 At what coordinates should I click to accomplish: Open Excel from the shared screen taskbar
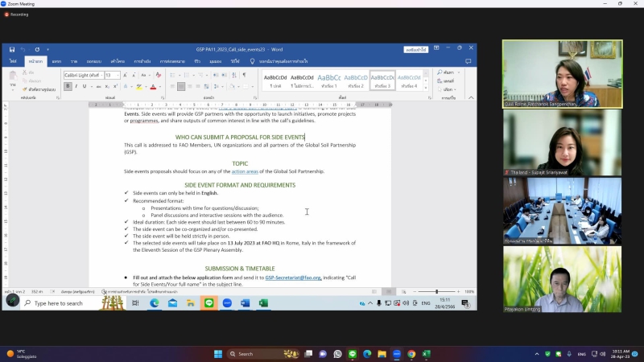click(264, 303)
